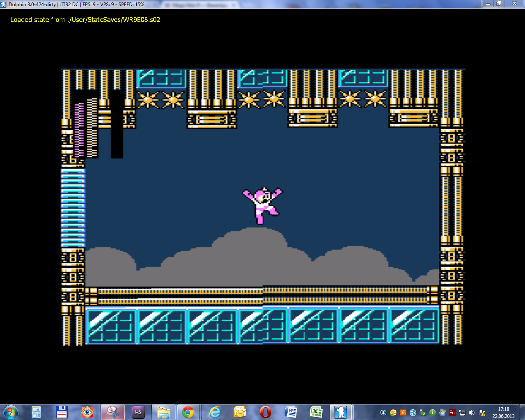Click the green info tray icon

432,413
